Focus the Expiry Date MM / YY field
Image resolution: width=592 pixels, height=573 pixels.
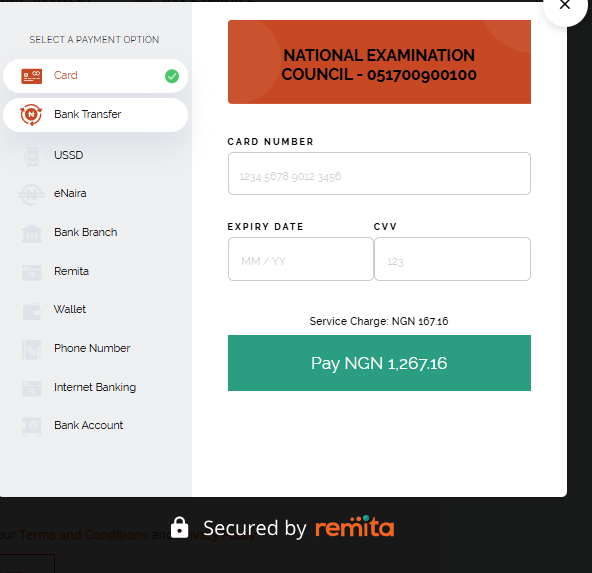coord(301,259)
